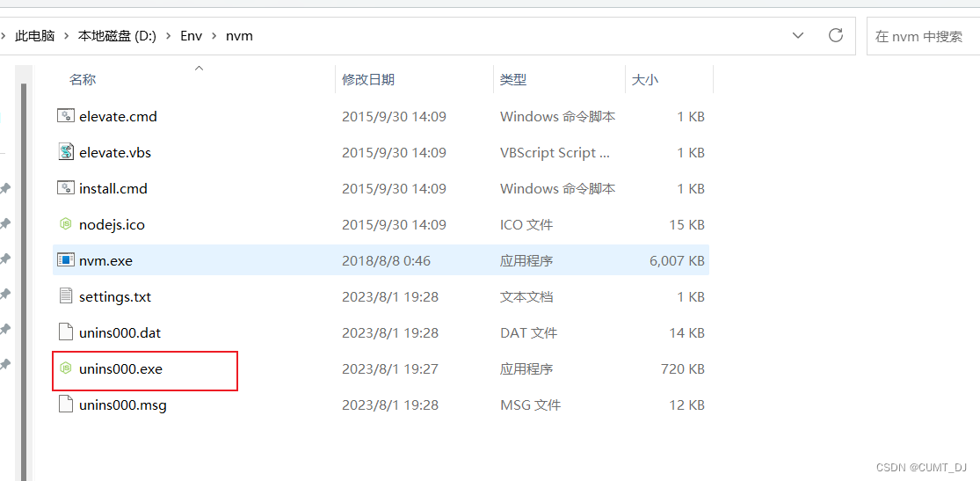Click the 2018/8/8 0:46 date cell

click(x=386, y=261)
